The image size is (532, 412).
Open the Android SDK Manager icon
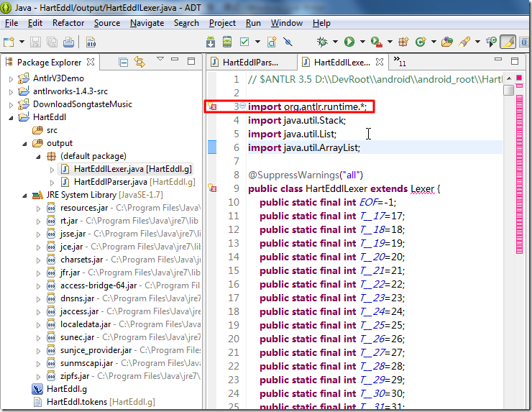point(211,42)
